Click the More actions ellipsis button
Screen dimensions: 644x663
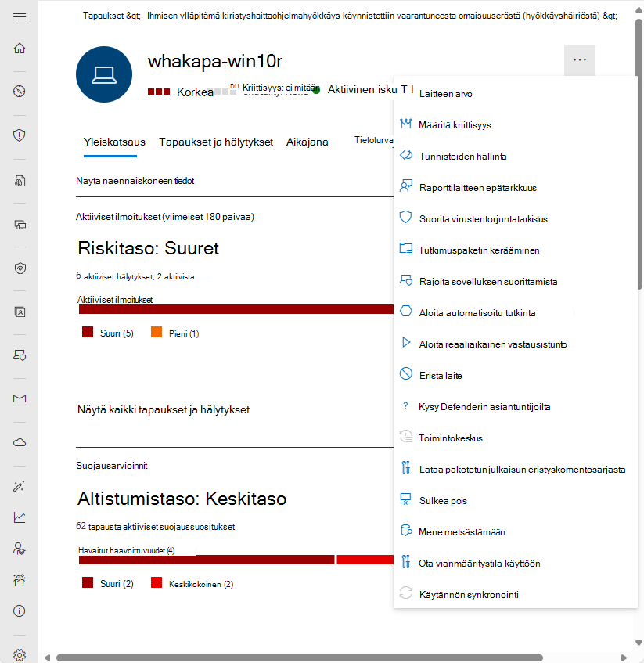[579, 59]
